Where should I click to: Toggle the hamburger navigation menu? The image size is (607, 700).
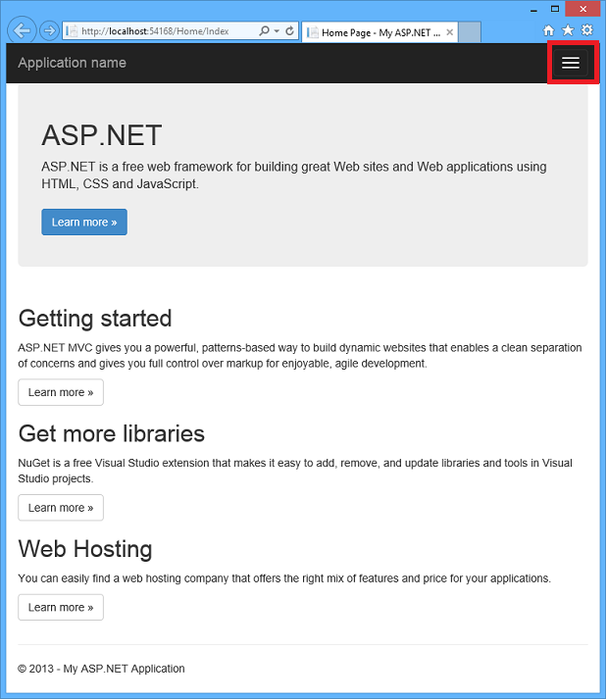click(x=571, y=63)
